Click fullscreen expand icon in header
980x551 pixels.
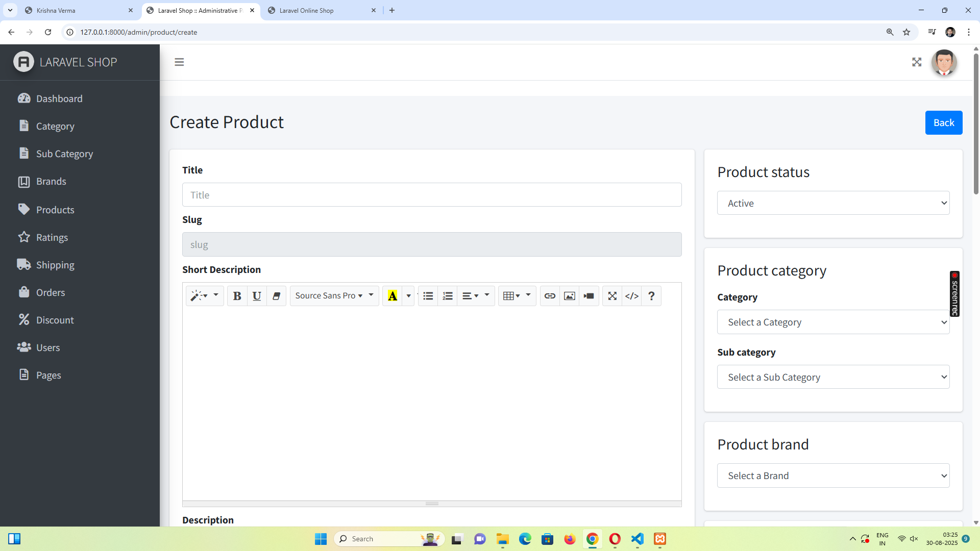(917, 62)
